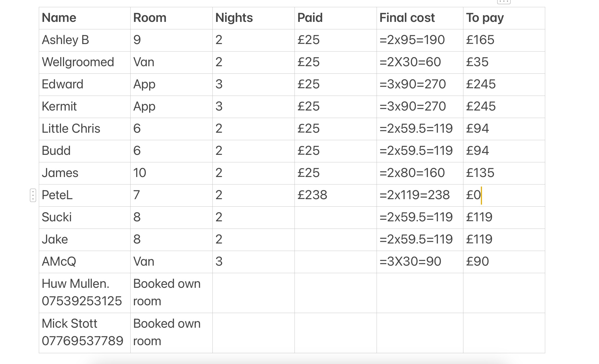Screen dimensions: 599x364
Task: Click the Paid header cell
Action: pos(336,18)
